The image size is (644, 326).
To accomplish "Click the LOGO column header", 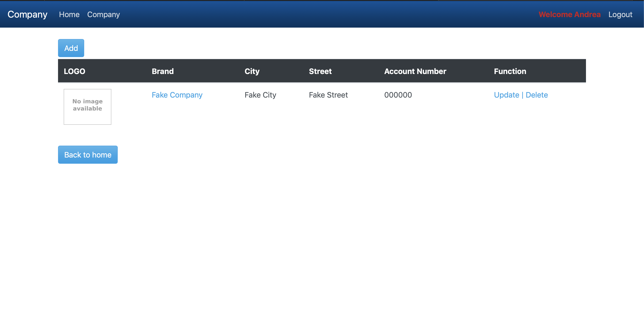I will click(74, 71).
